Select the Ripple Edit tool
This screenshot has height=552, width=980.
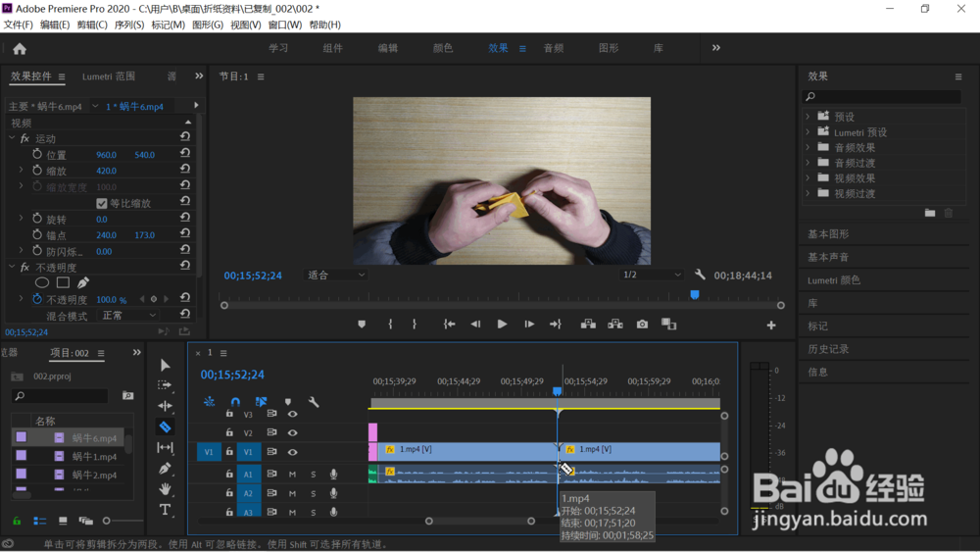(x=165, y=406)
